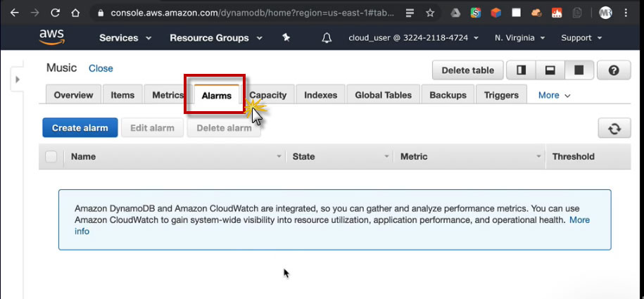
Task: Open the help question mark icon
Action: coord(614,70)
